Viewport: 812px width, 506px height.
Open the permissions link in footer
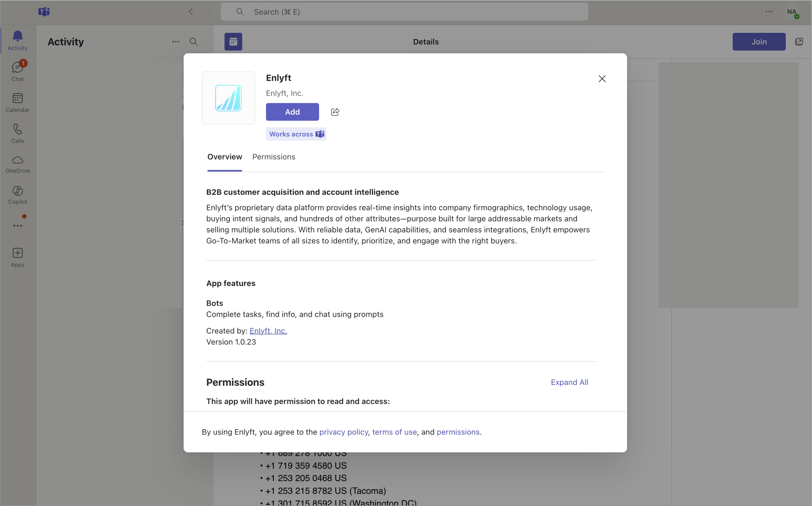(x=458, y=432)
